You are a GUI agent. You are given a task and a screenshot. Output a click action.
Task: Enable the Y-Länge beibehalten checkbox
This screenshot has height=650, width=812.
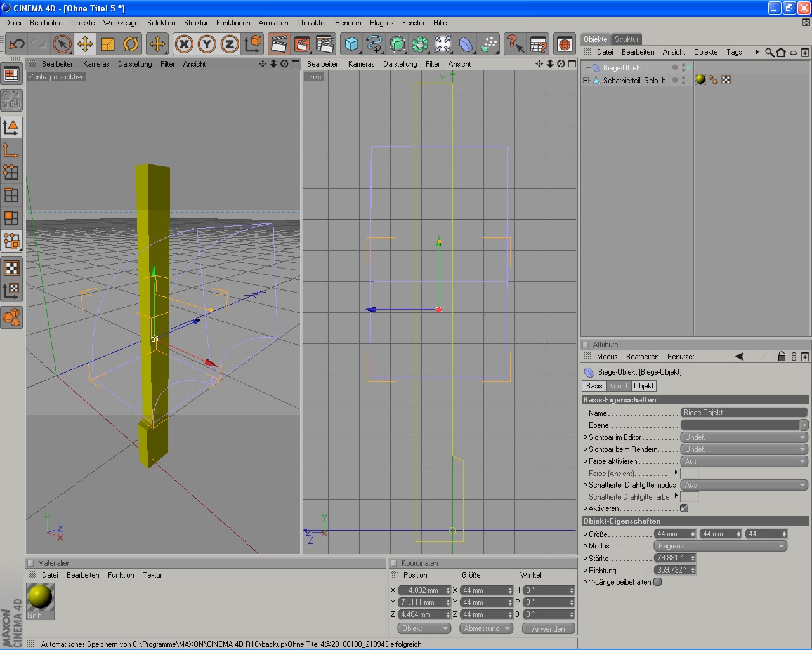pos(658,582)
